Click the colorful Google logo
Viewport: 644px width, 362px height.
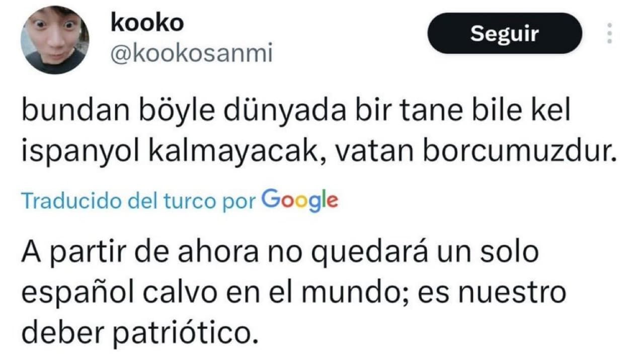[300, 200]
